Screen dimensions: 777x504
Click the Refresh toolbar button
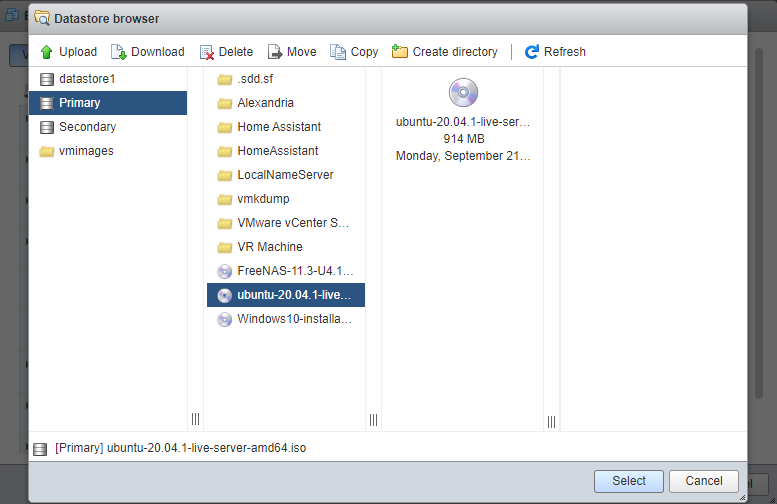[555, 52]
